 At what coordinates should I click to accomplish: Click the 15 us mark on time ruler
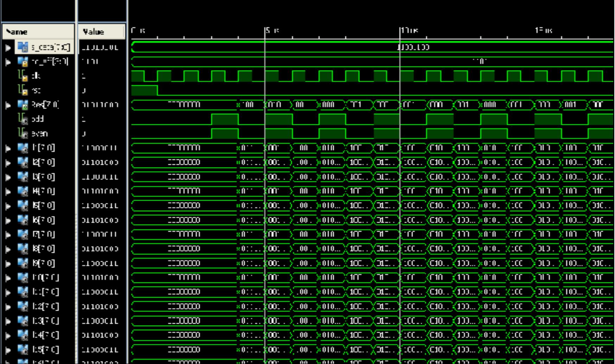point(544,31)
